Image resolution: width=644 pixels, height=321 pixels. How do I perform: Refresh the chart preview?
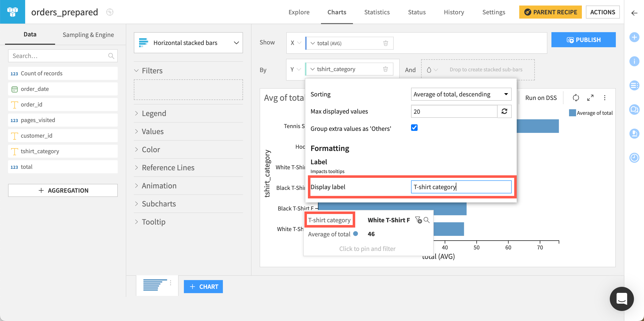(x=576, y=98)
